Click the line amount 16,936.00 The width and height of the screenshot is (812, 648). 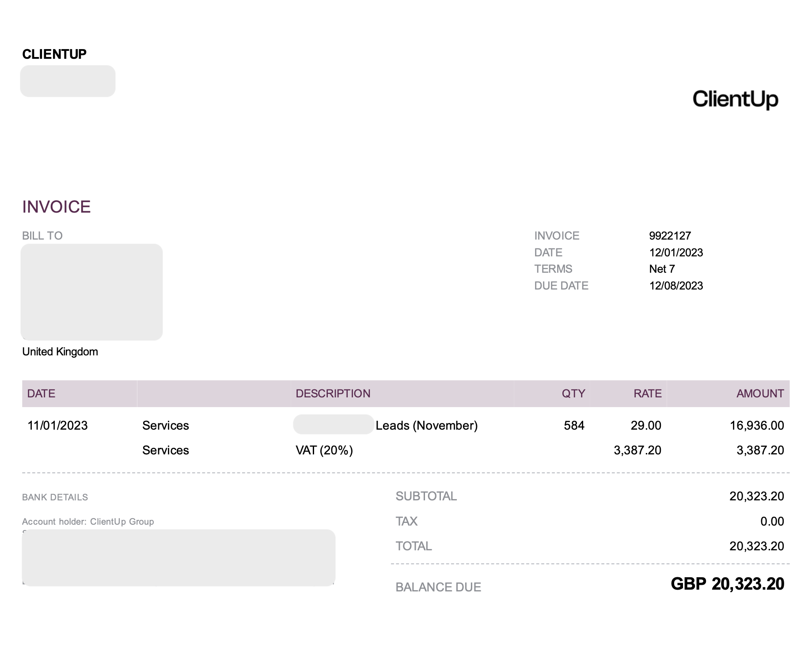point(756,425)
